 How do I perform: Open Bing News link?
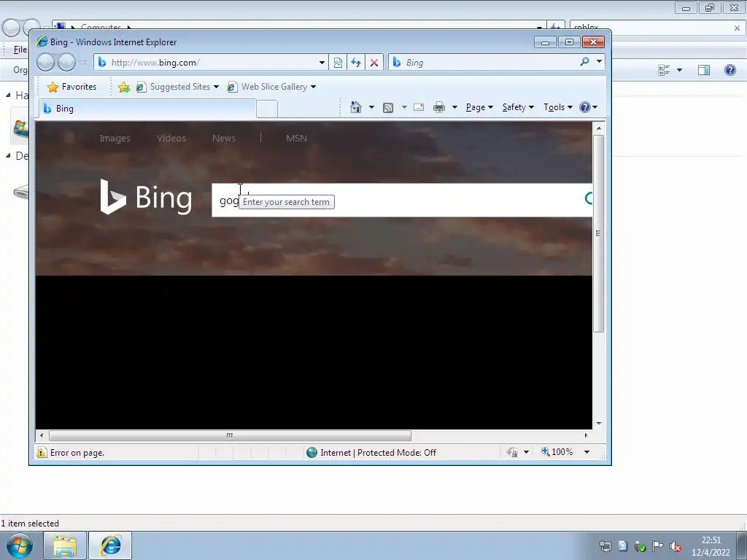(x=224, y=138)
